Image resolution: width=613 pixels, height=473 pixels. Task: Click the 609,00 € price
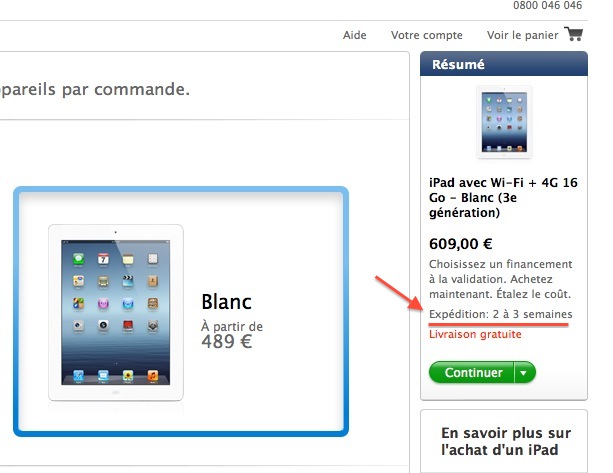(x=461, y=244)
